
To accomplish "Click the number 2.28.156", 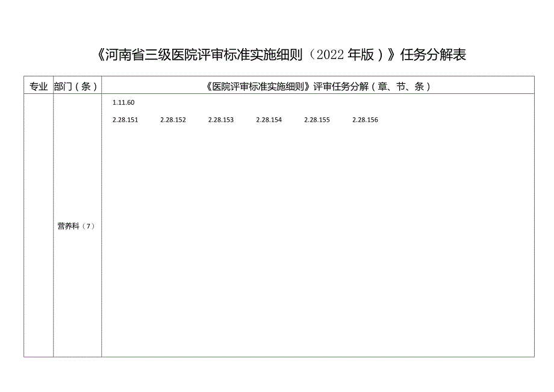I will [x=365, y=119].
